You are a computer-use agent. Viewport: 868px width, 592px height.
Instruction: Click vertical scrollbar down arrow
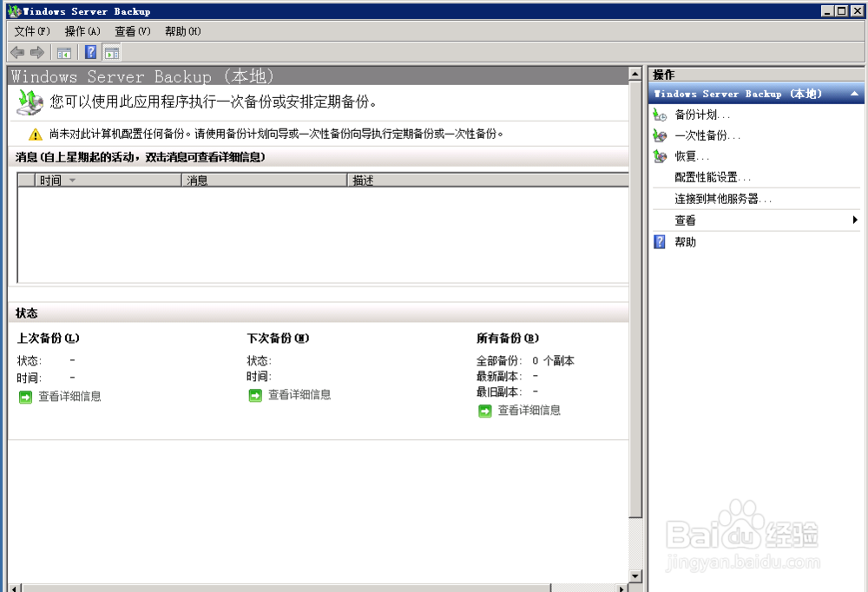[635, 576]
